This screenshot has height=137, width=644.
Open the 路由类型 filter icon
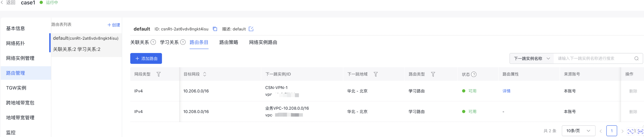coord(433,74)
